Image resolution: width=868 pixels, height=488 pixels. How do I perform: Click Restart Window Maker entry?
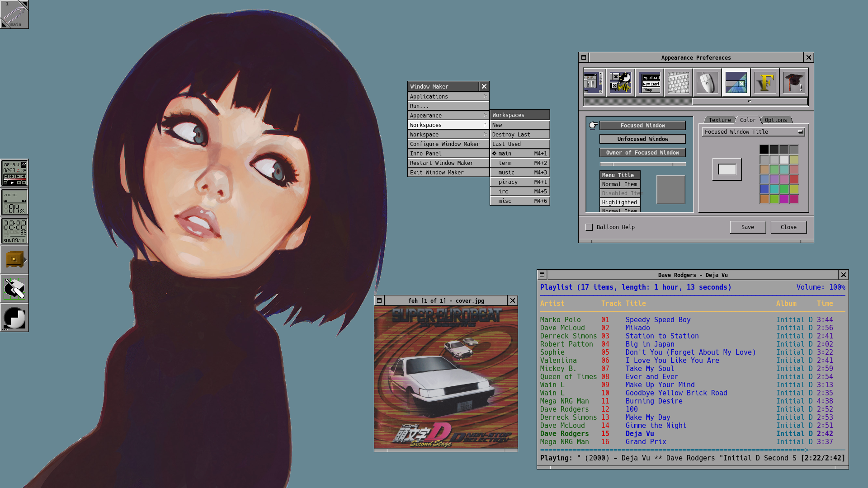coord(448,163)
